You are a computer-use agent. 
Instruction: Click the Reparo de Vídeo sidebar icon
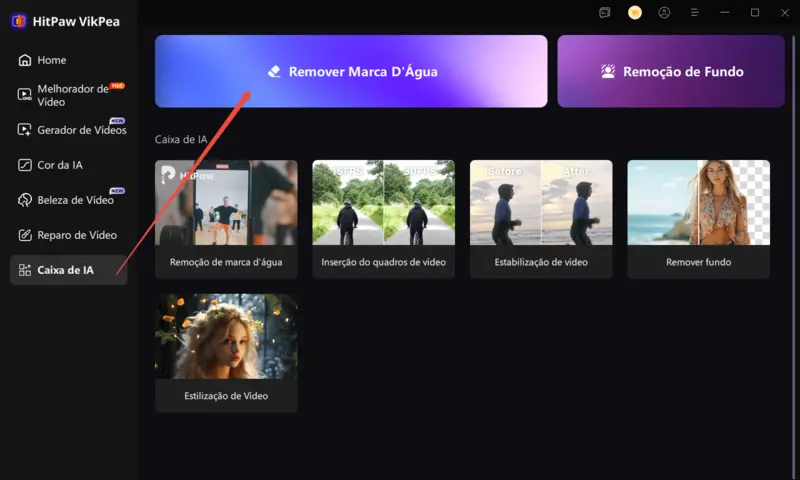pyautogui.click(x=24, y=235)
